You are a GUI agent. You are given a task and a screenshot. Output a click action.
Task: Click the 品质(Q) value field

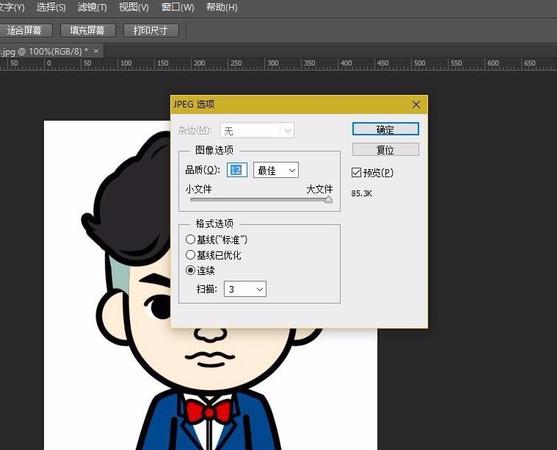(237, 170)
